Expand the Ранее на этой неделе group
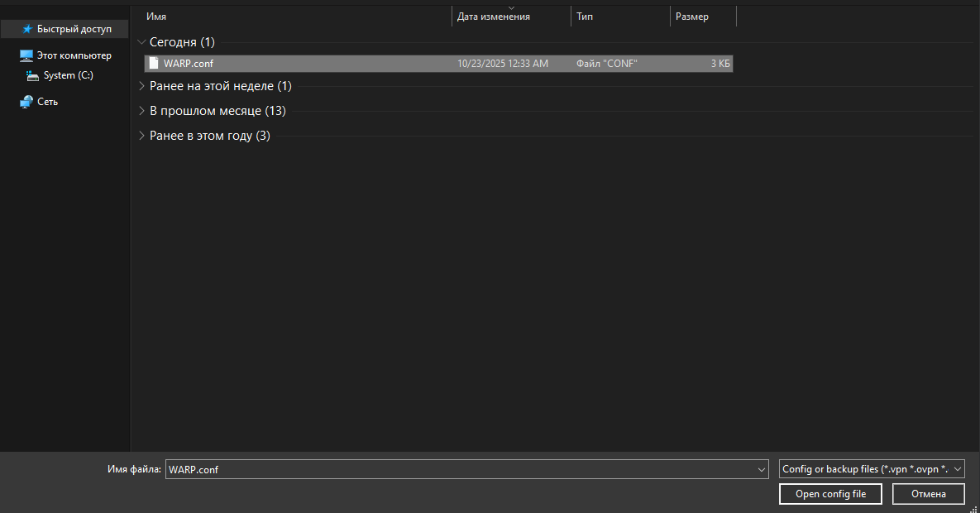The image size is (980, 513). click(x=141, y=85)
